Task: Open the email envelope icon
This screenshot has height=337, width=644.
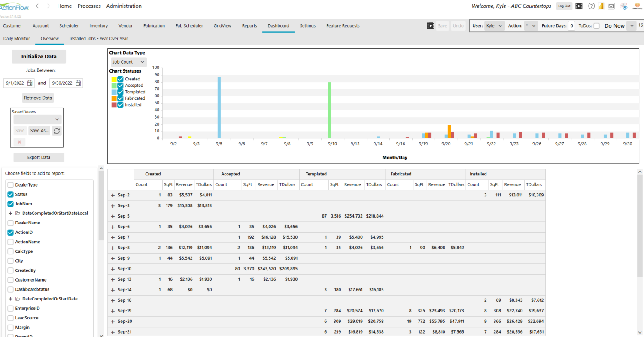Action: (x=611, y=6)
